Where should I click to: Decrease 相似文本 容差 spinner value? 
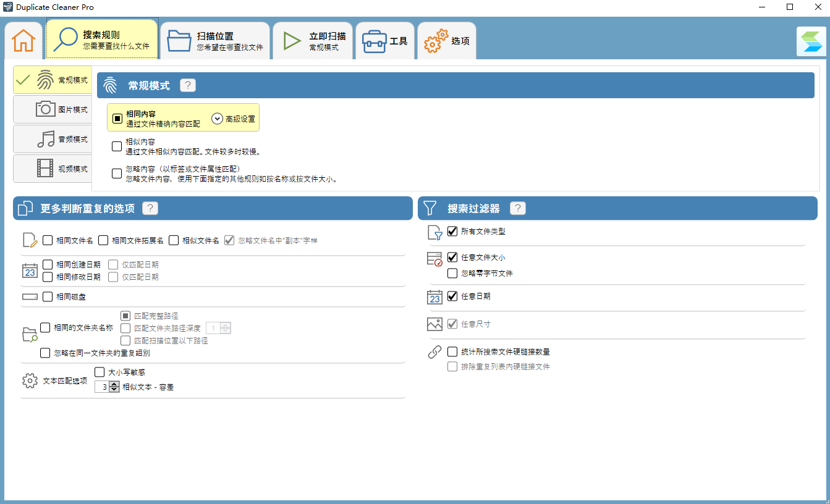point(114,390)
